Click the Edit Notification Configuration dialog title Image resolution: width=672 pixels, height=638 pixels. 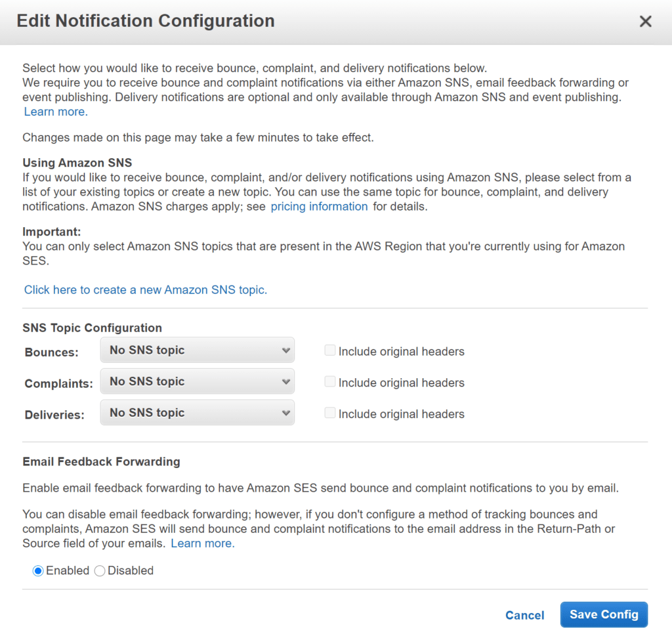146,21
